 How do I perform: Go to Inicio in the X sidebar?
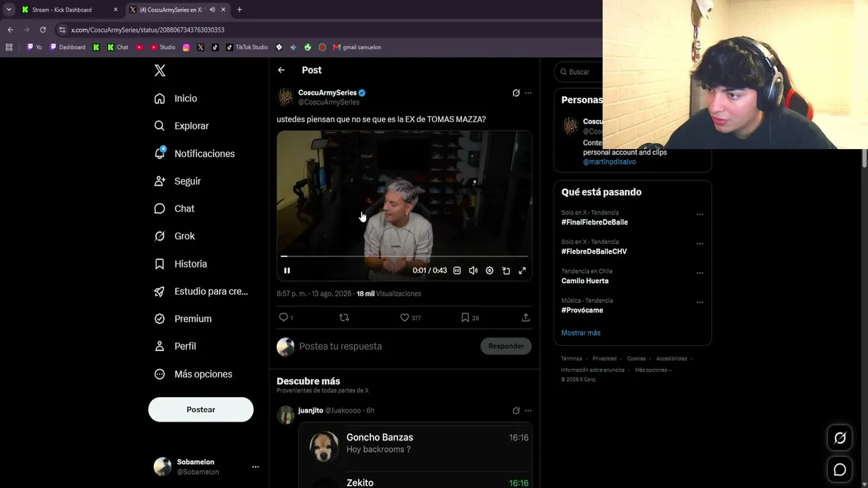pyautogui.click(x=176, y=98)
